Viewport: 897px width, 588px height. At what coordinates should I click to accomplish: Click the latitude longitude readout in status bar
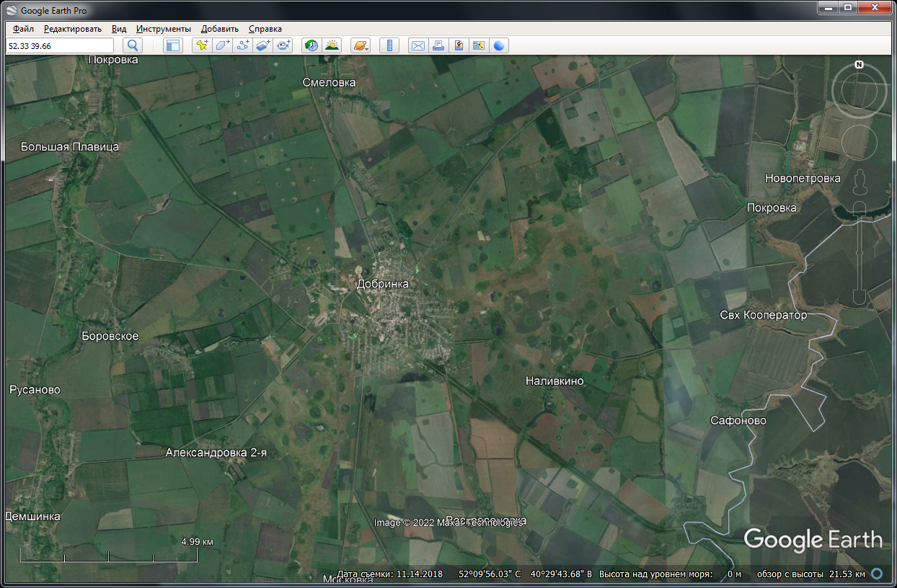526,574
